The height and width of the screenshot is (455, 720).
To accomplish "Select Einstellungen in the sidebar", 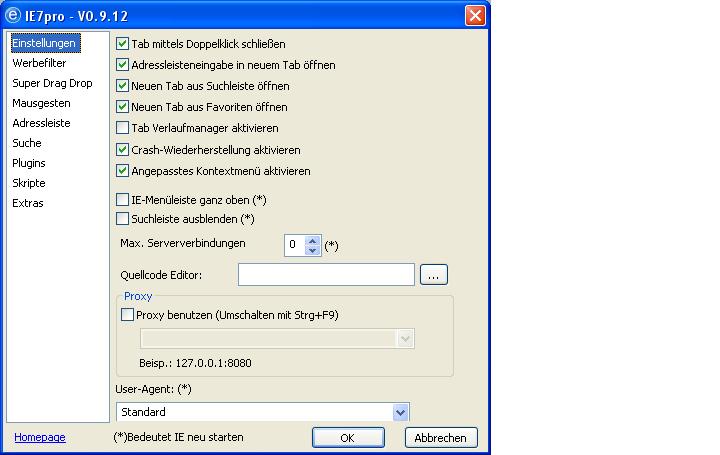I will [44, 43].
